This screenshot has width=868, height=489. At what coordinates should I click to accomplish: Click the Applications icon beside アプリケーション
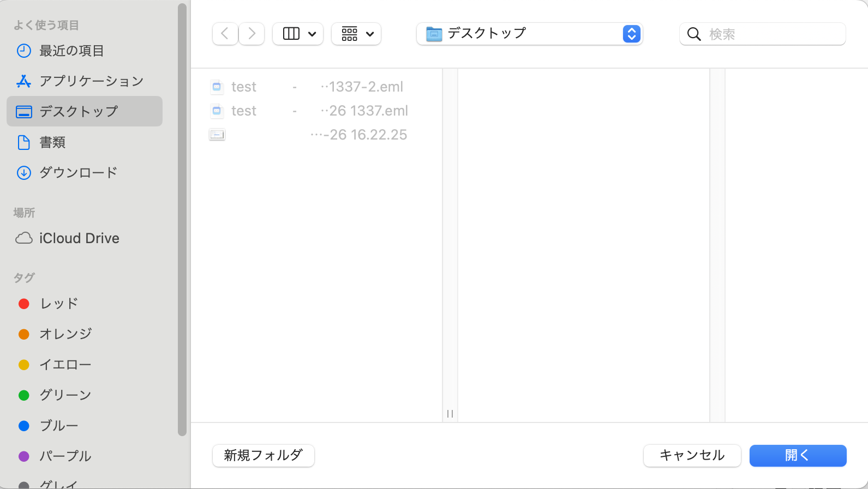point(24,81)
